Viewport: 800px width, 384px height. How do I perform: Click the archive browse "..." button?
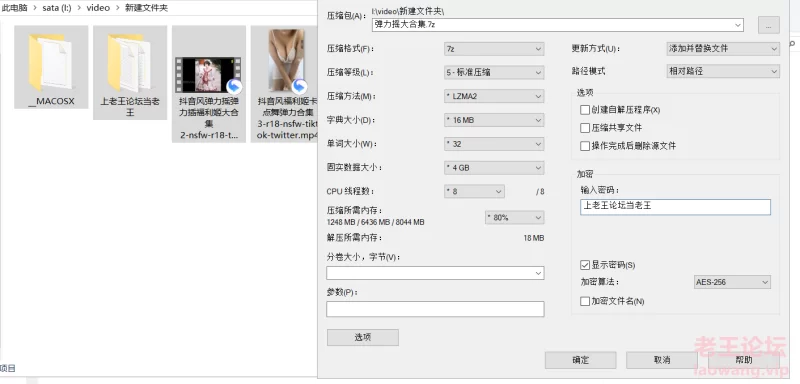(x=768, y=25)
